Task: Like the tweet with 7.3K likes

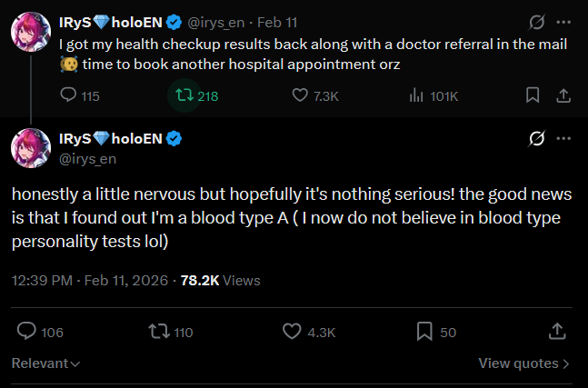Action: [315, 95]
